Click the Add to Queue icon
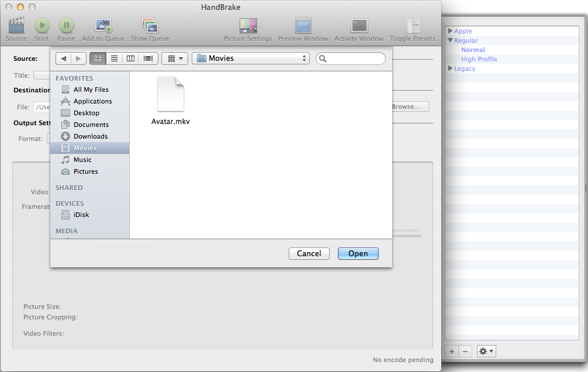 [x=104, y=26]
